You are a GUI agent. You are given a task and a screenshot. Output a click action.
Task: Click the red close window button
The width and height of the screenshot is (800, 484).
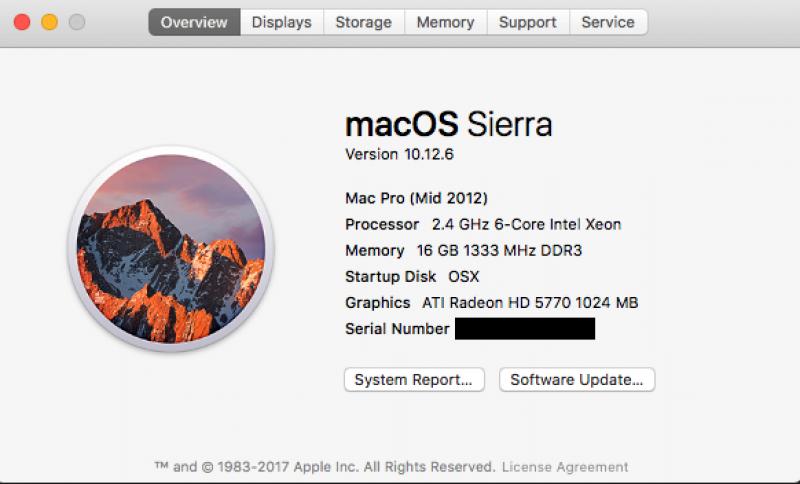pos(21,22)
